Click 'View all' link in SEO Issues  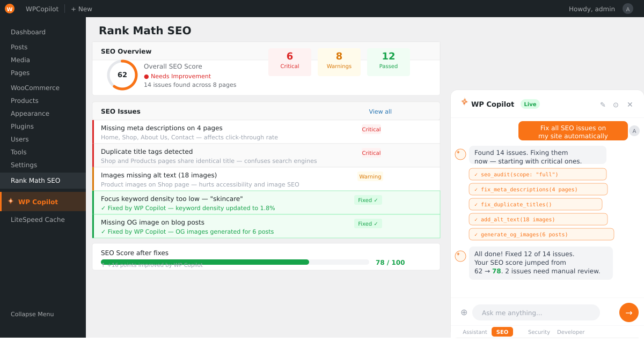[x=380, y=111]
